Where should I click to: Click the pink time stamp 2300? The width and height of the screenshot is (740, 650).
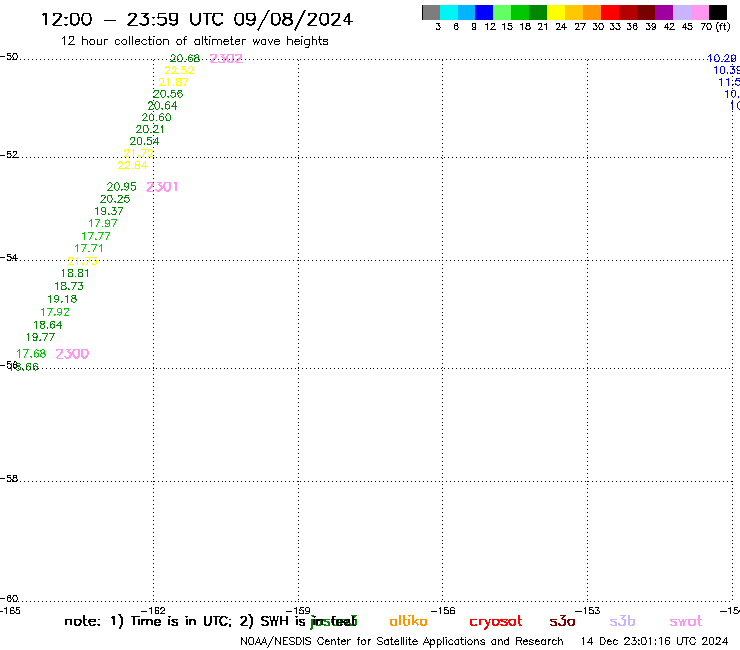[x=72, y=354]
